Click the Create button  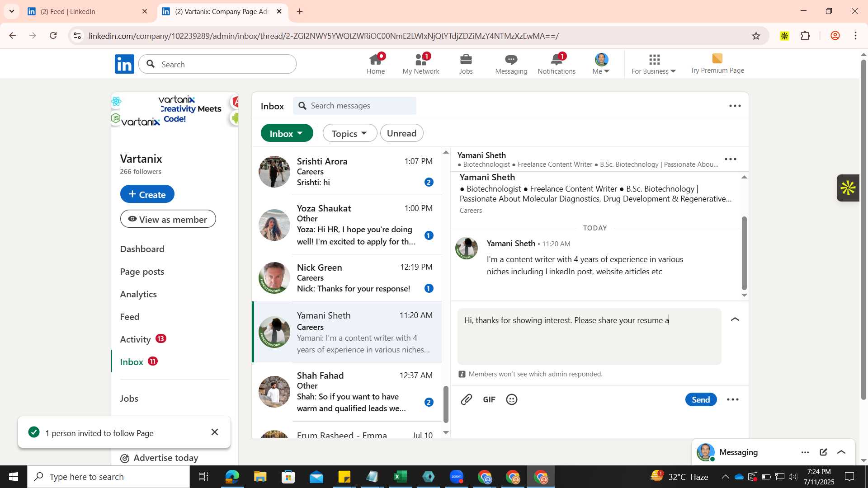click(x=147, y=194)
